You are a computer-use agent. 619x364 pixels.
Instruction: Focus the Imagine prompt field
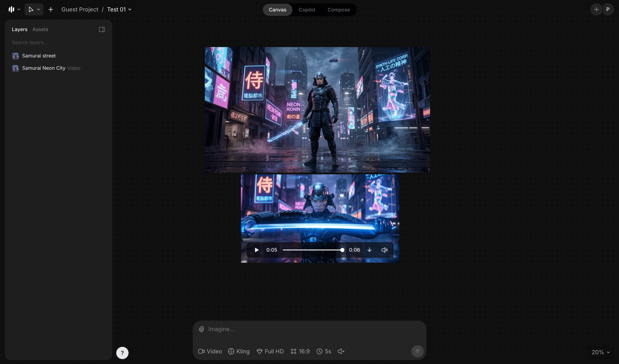315,329
